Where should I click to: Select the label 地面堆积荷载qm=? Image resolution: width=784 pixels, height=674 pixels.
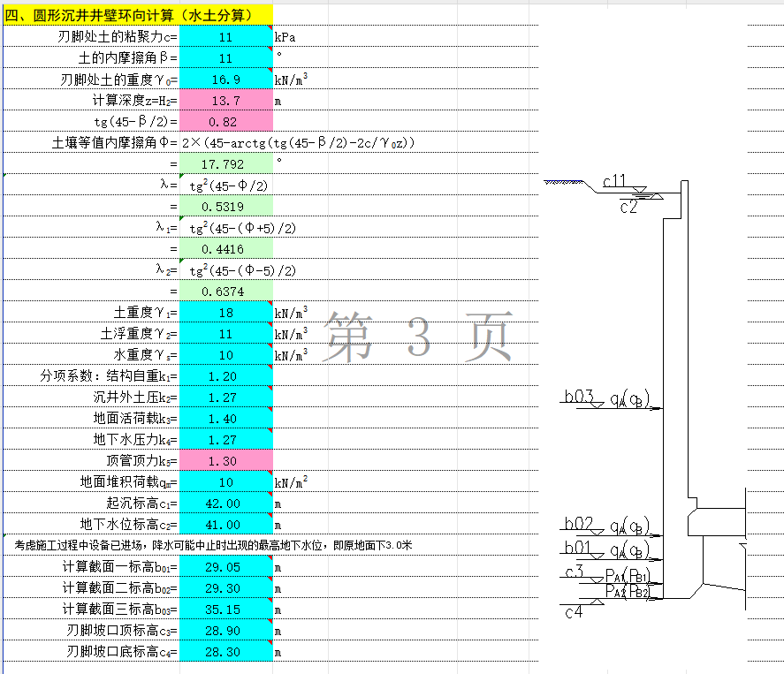128,482
